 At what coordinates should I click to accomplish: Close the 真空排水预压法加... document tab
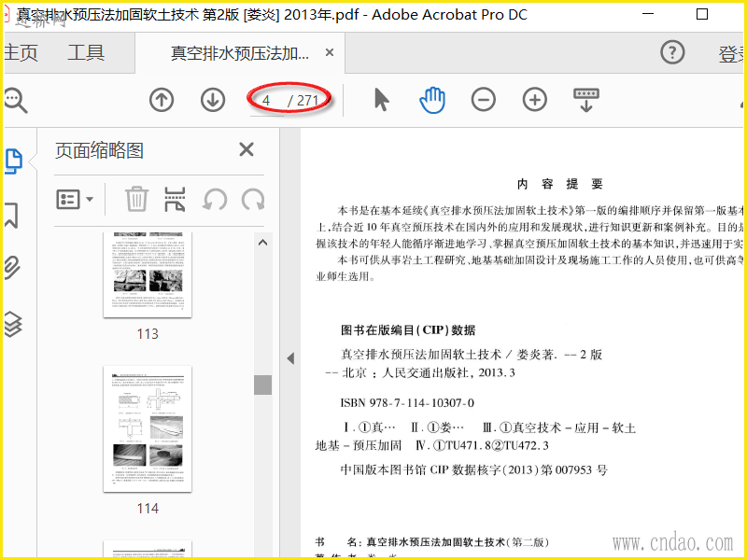point(330,52)
